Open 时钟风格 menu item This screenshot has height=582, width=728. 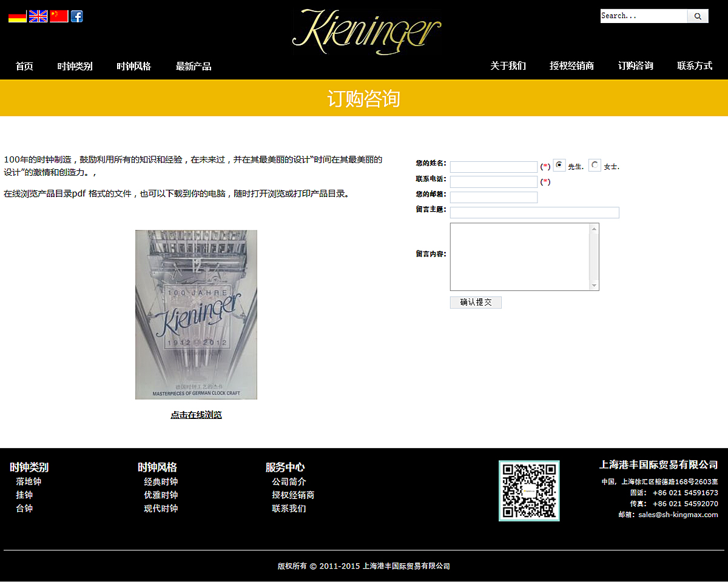pyautogui.click(x=134, y=66)
